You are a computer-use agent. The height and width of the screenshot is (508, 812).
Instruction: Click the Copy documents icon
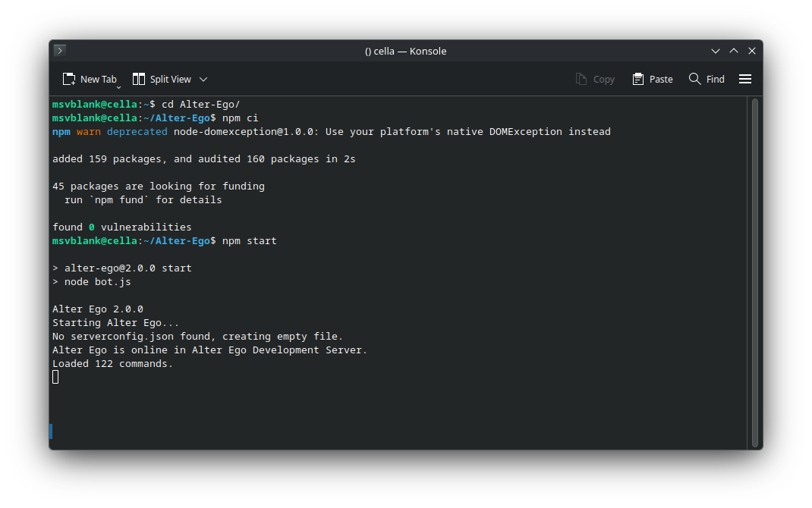[581, 79]
